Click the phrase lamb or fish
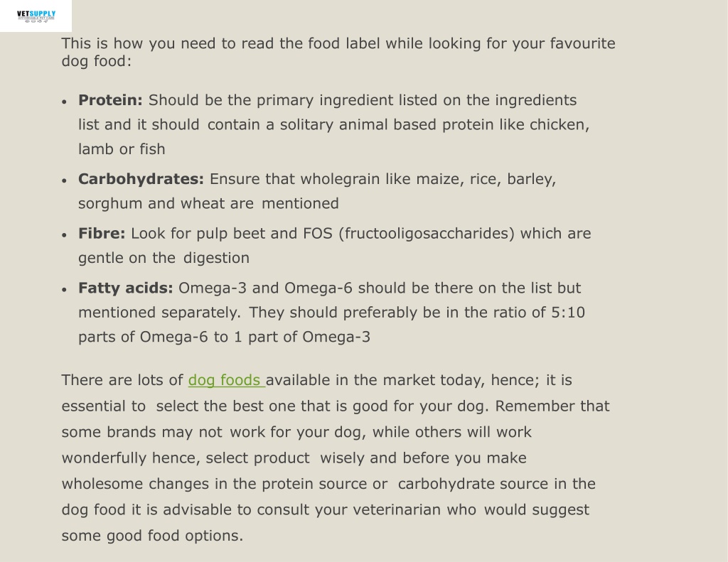 (122, 149)
